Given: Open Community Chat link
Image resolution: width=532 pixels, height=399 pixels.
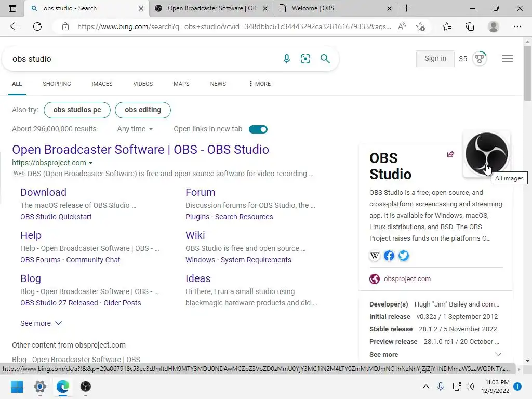Looking at the screenshot, I should point(93,260).
